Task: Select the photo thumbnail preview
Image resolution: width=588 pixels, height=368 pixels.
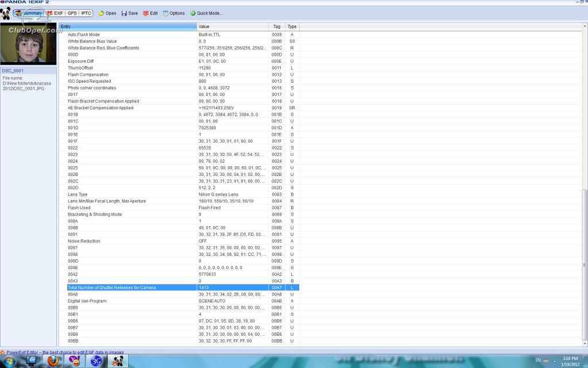Action: click(29, 44)
